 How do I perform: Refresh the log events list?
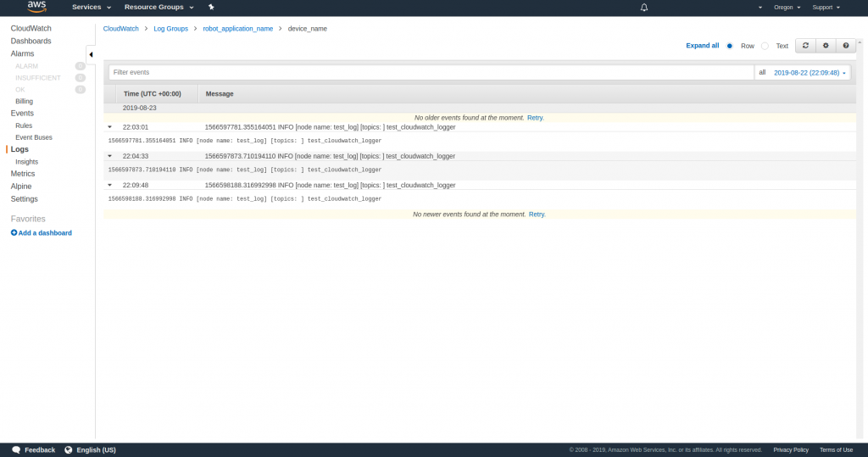coord(805,46)
